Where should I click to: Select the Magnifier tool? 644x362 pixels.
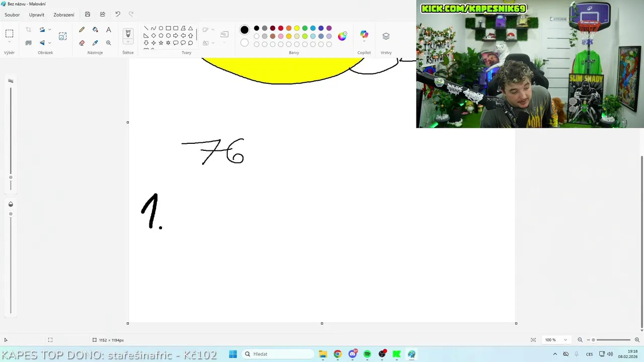(x=108, y=43)
